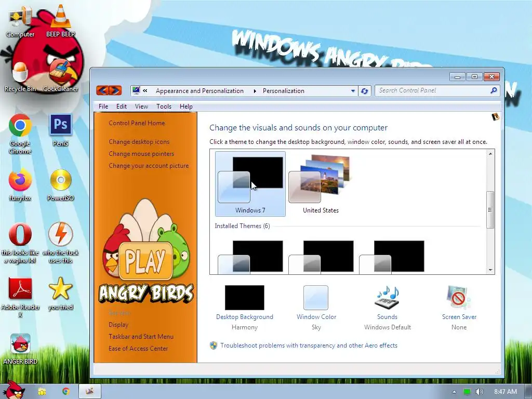
Task: Expand the address bar history dropdown
Action: coord(353,91)
